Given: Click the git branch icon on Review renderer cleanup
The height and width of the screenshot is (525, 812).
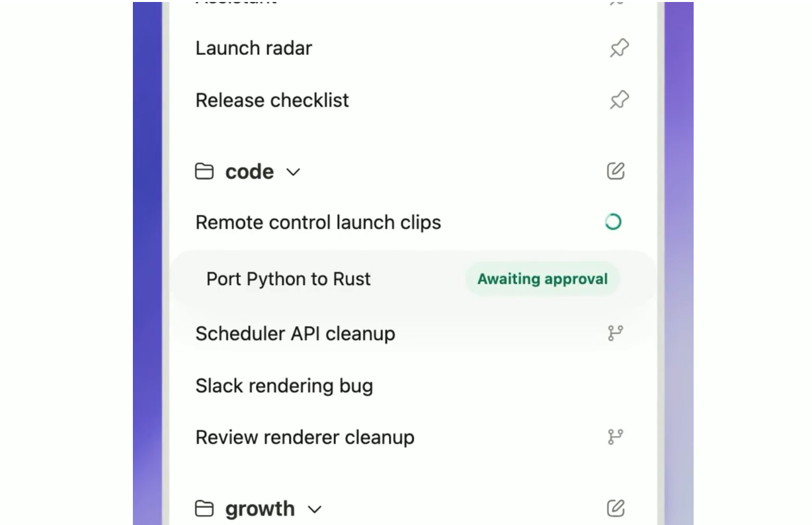Looking at the screenshot, I should pyautogui.click(x=616, y=437).
